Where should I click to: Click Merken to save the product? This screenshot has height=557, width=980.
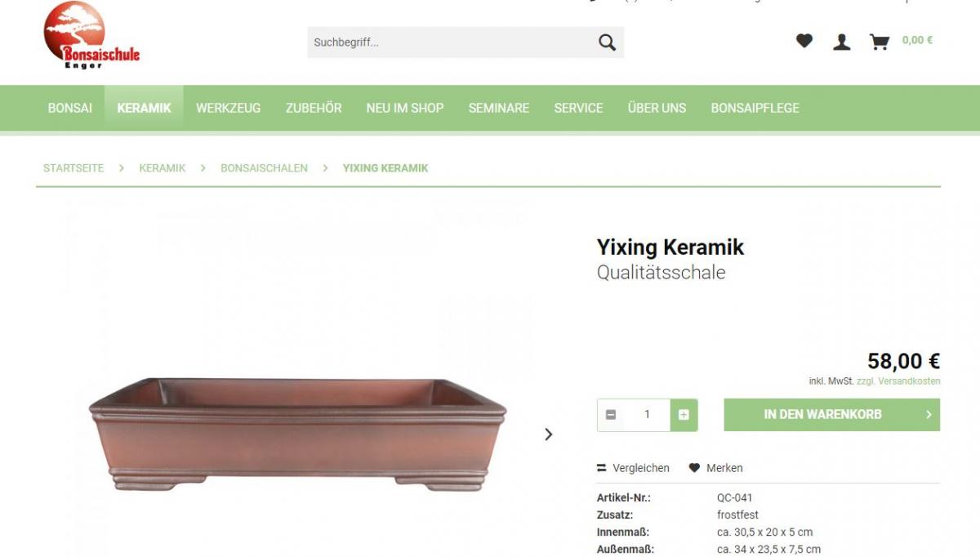point(716,468)
